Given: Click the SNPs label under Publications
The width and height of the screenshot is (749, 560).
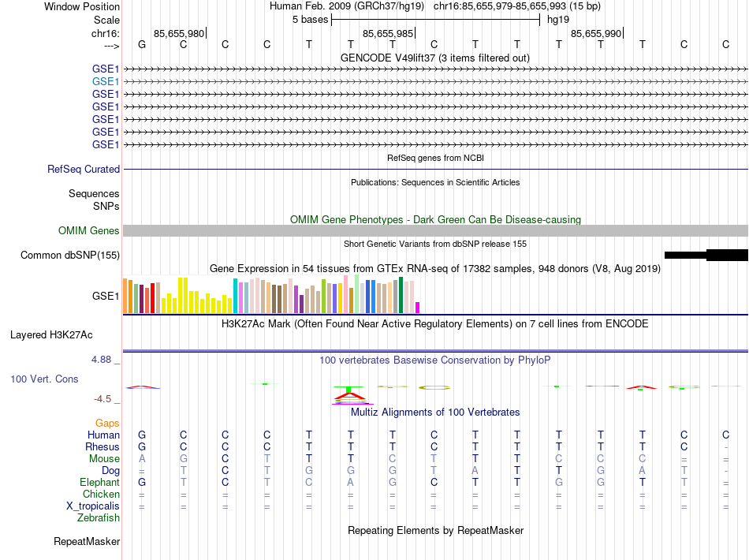Looking at the screenshot, I should 106,206.
